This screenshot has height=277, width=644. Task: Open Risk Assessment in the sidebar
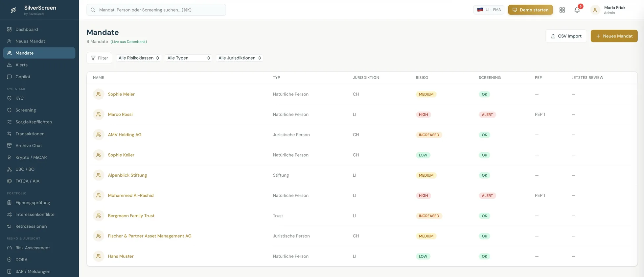[x=39, y=248]
